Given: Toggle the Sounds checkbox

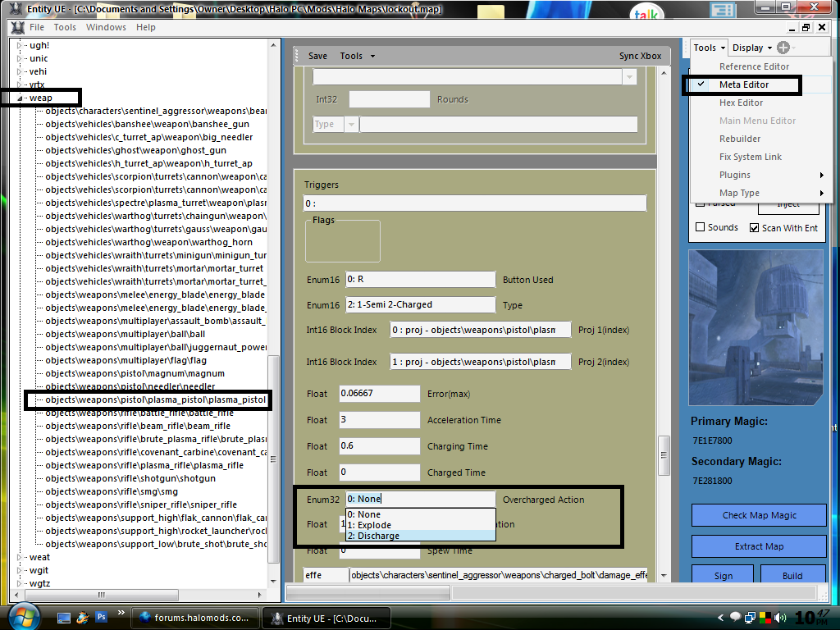Looking at the screenshot, I should pos(701,227).
